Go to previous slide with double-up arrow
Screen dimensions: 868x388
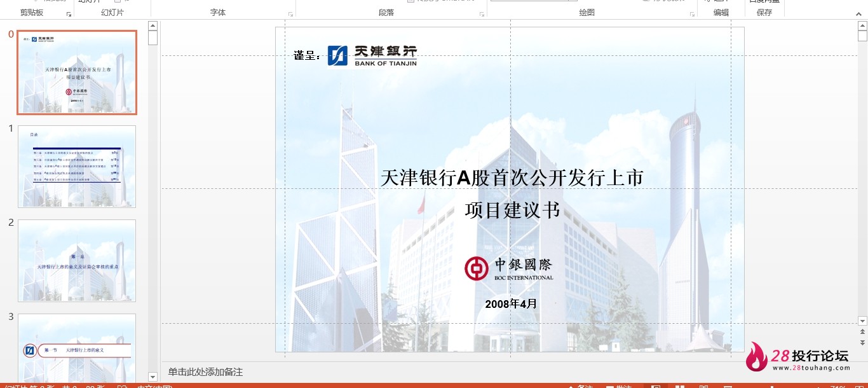[862, 332]
